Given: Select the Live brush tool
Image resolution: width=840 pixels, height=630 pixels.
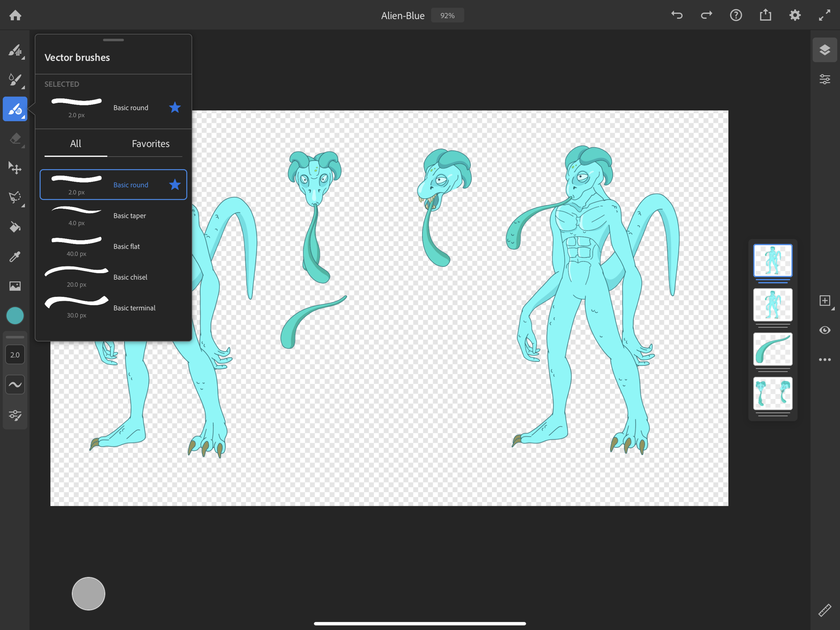Looking at the screenshot, I should tap(15, 80).
